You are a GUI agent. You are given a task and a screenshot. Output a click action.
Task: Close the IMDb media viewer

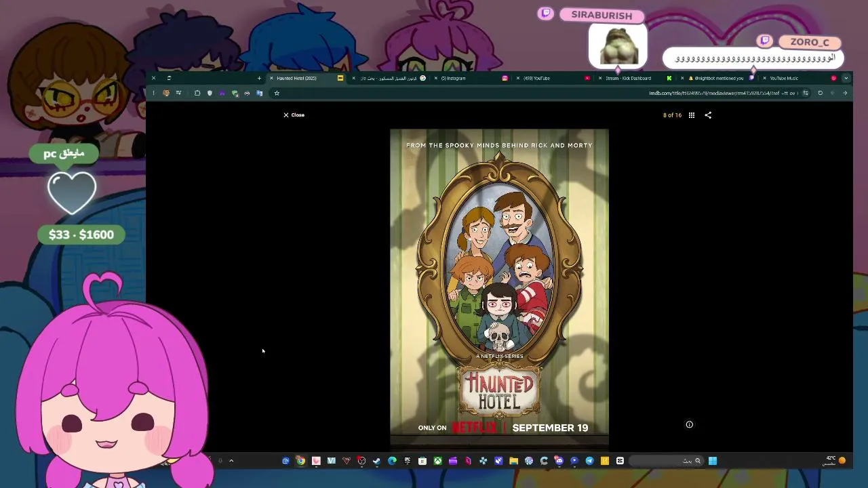pyautogui.click(x=294, y=115)
